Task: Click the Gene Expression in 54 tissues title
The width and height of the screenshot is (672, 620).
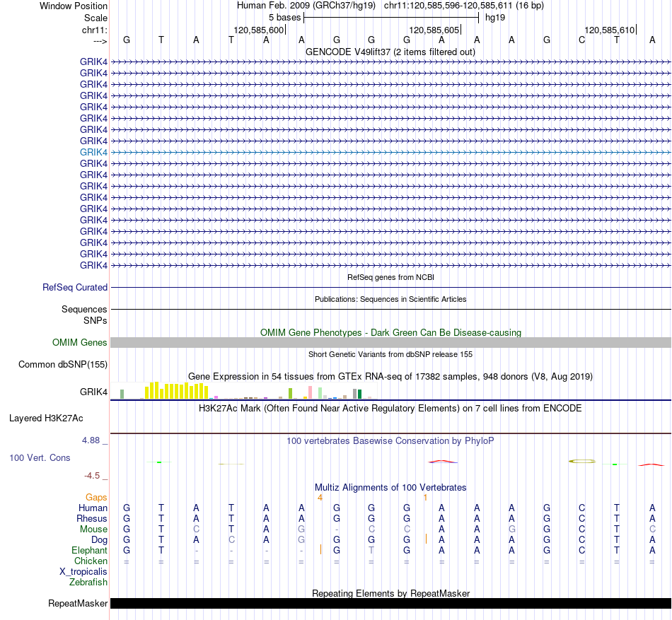Action: tap(390, 376)
